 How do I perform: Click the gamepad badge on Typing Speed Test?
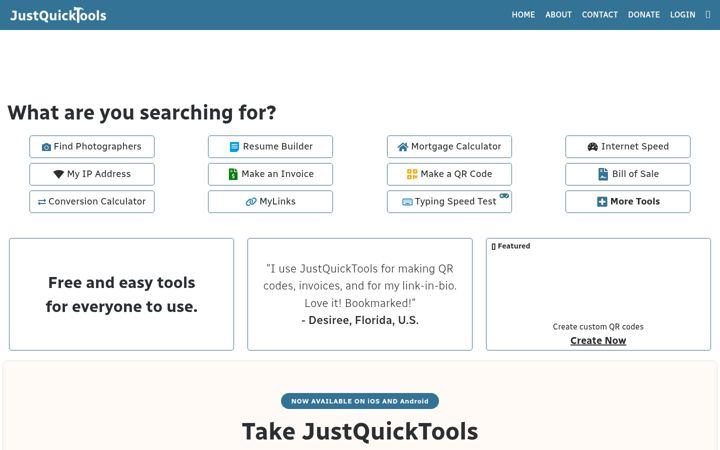coord(504,196)
